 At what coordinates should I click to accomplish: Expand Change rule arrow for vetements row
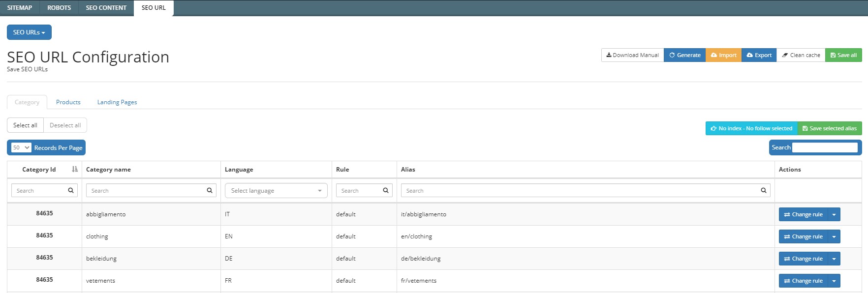coord(834,281)
